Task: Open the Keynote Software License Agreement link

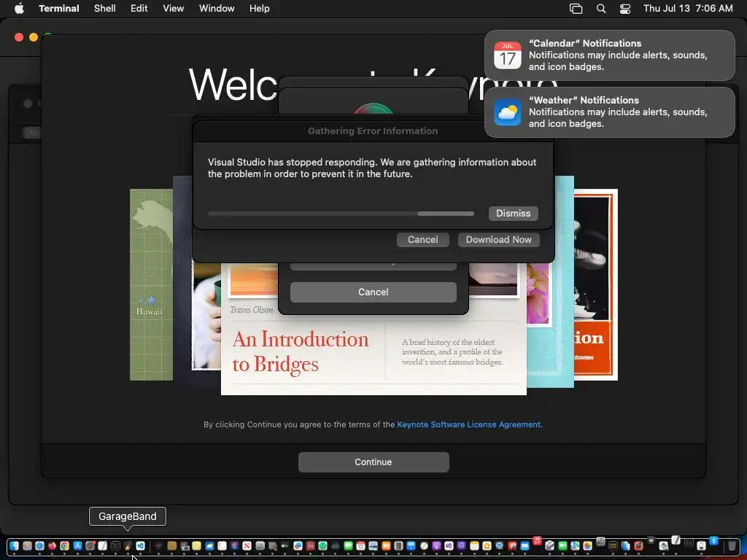Action: point(469,424)
